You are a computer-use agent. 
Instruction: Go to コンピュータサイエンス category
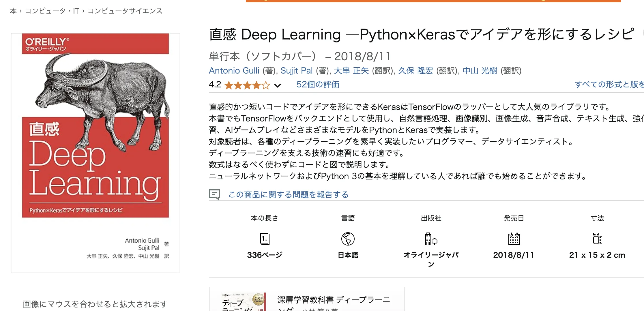125,11
